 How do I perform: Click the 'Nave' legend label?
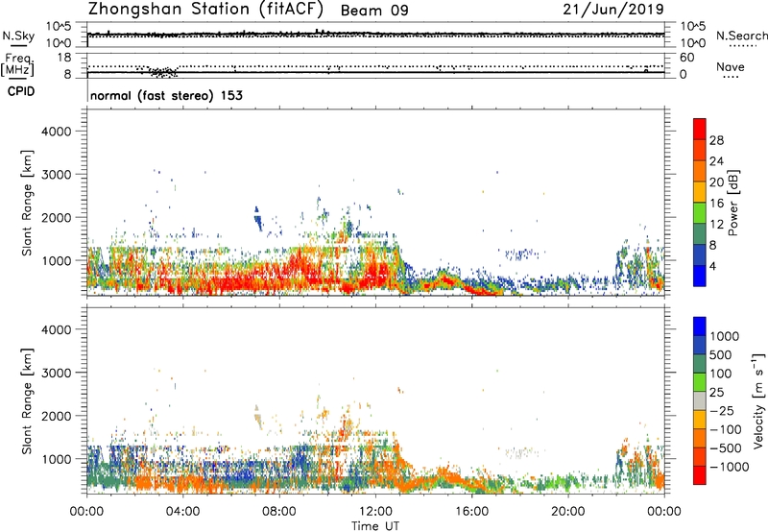pos(731,67)
